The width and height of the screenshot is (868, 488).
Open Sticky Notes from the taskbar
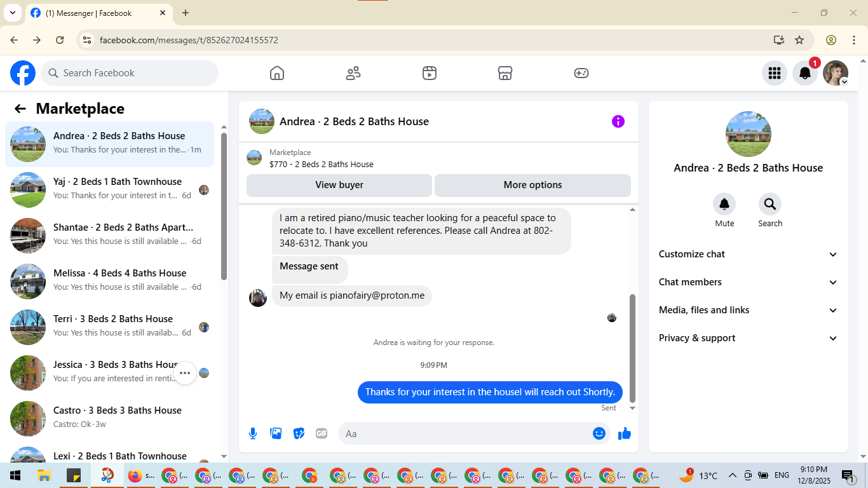point(74,475)
